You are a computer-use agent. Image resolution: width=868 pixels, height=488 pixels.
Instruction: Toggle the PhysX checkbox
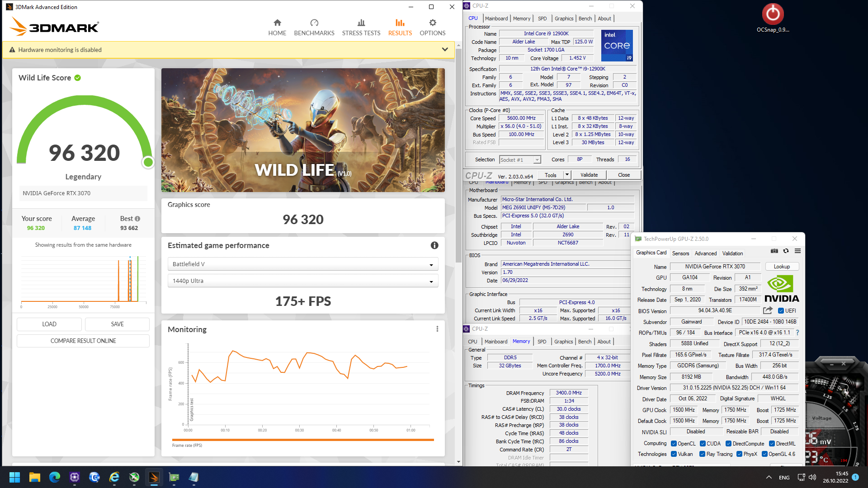coord(739,454)
